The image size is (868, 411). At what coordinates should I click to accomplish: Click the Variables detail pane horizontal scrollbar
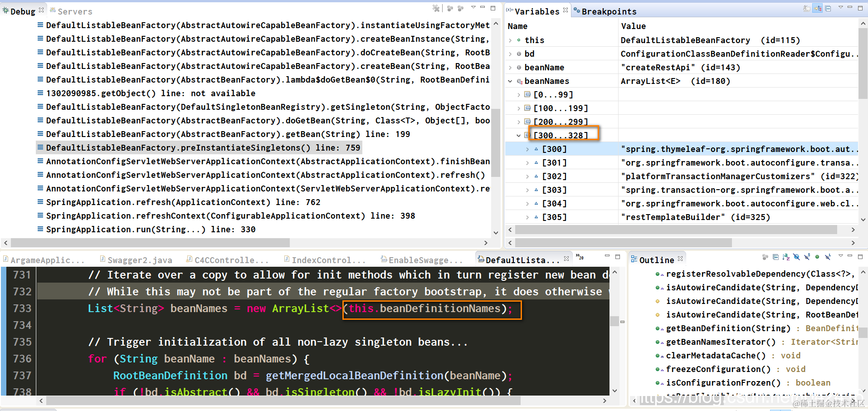click(624, 243)
